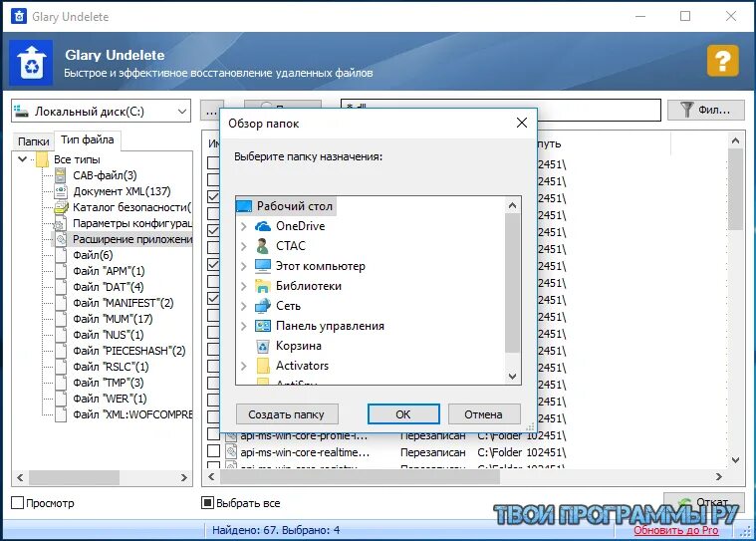Expand the Activators folder node

(243, 366)
